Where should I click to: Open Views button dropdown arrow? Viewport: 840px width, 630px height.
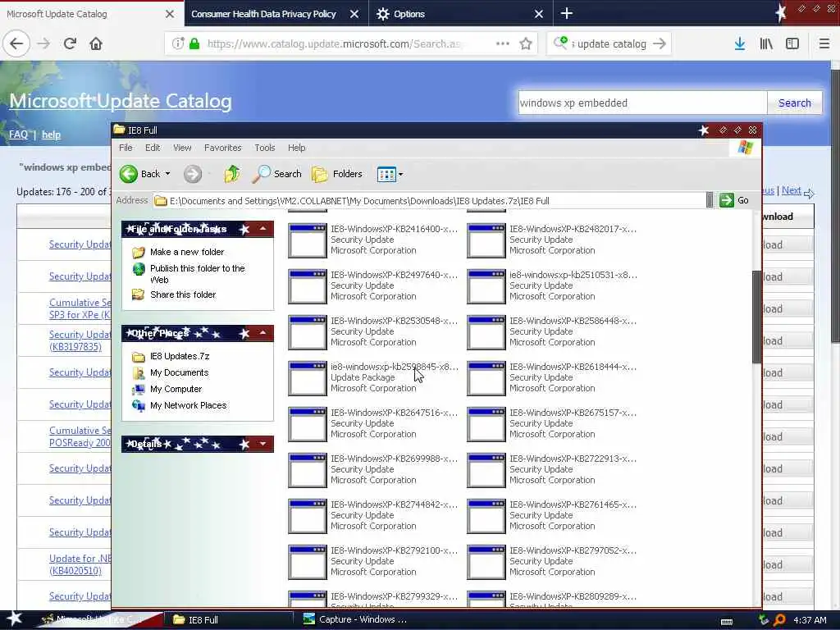pos(400,174)
